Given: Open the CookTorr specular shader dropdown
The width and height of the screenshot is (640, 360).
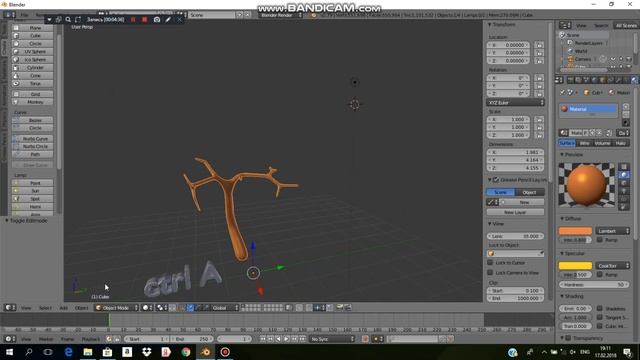Looking at the screenshot, I should 612,266.
